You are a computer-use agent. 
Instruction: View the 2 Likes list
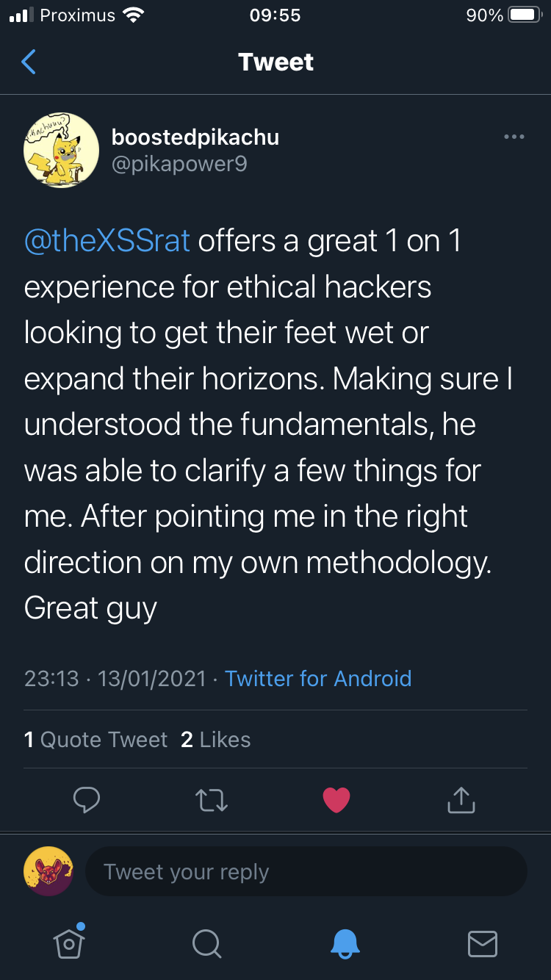[x=215, y=740]
